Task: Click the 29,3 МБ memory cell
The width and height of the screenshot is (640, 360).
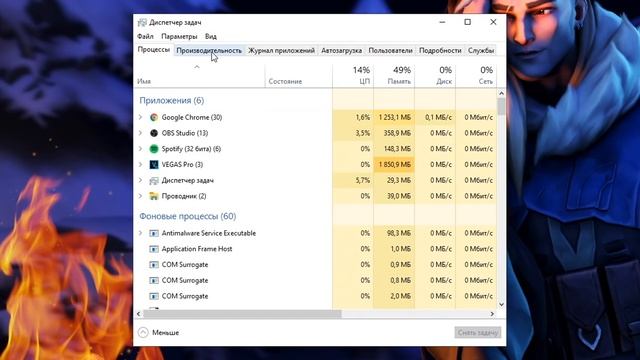Action: pyautogui.click(x=394, y=180)
